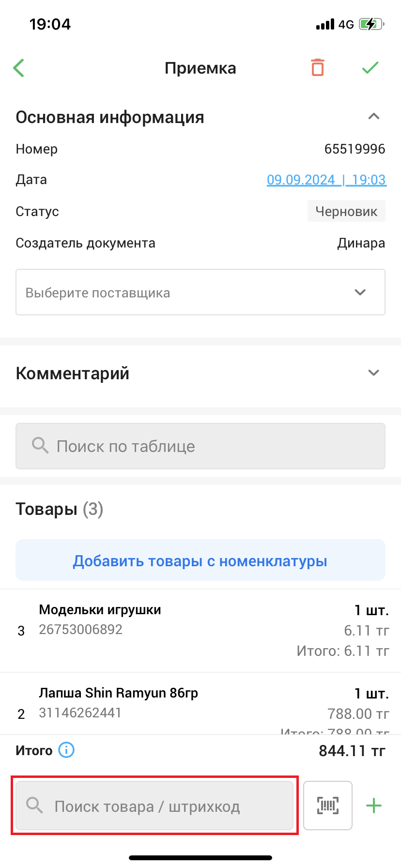
Task: Focus the Поиск товара / штрихкод field
Action: point(154,806)
